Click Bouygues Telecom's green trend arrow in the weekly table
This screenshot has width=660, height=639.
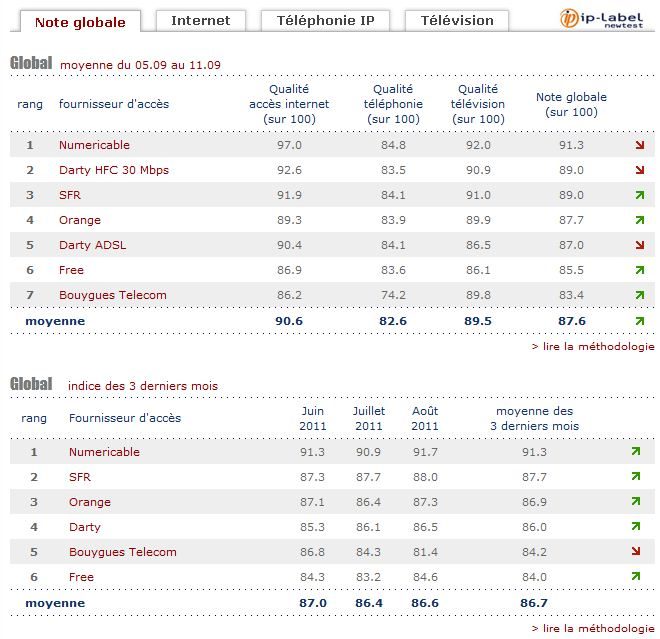coord(639,295)
